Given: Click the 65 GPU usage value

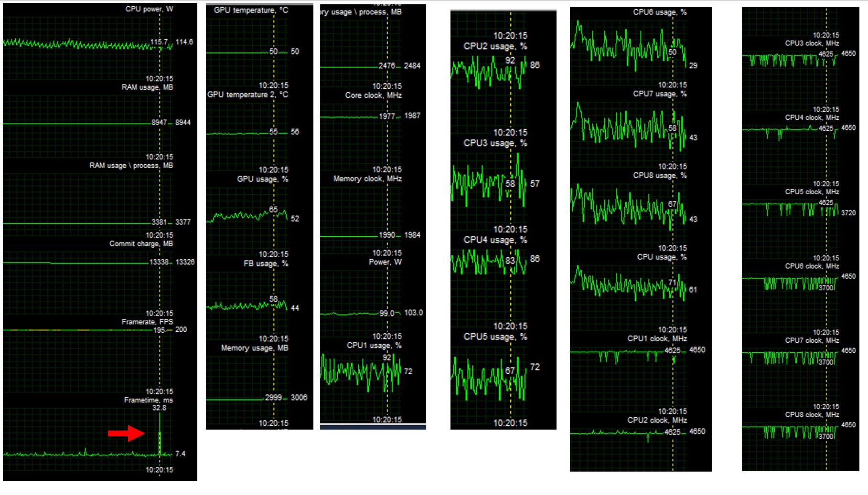Looking at the screenshot, I should tap(273, 210).
